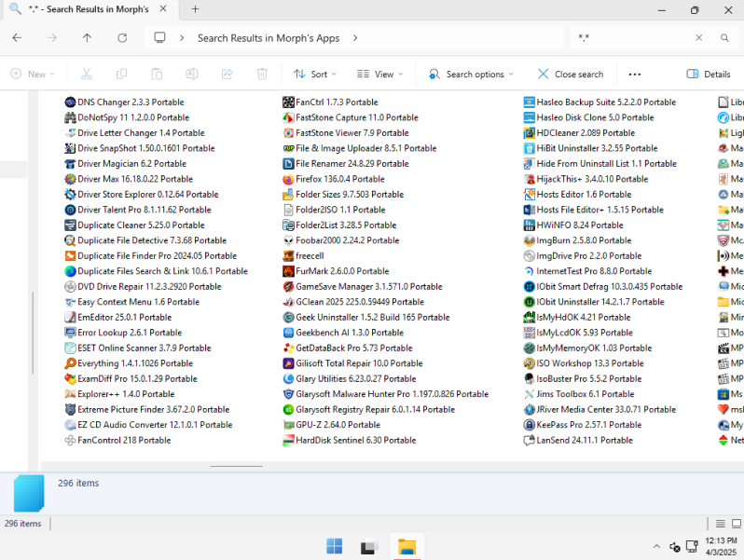The image size is (744, 560).
Task: Select HardDisk Sentinel 6.30 Portable
Action: pyautogui.click(x=350, y=441)
